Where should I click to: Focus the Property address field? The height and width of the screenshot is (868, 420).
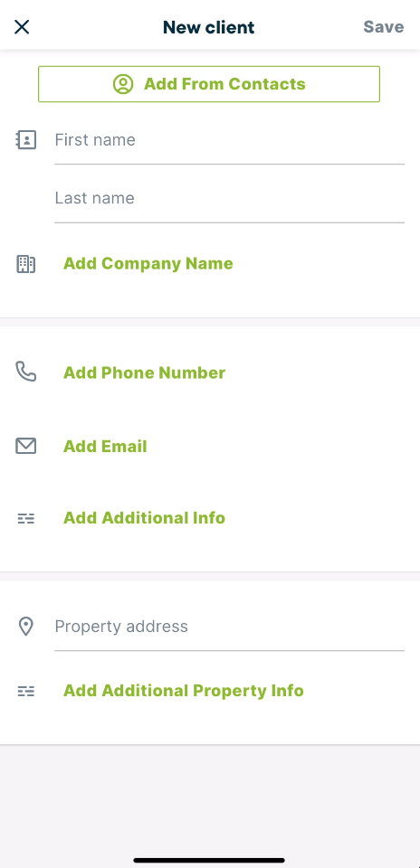point(229,627)
